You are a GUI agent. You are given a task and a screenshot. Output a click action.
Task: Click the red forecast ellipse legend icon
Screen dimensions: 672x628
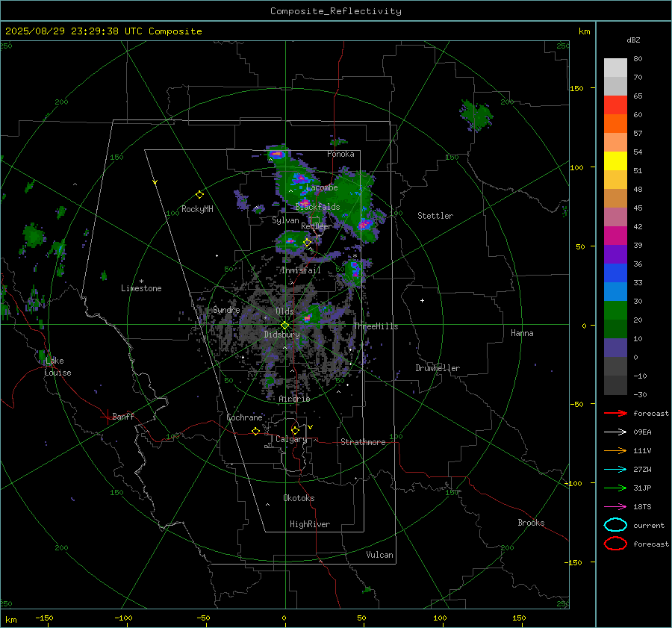click(x=615, y=544)
